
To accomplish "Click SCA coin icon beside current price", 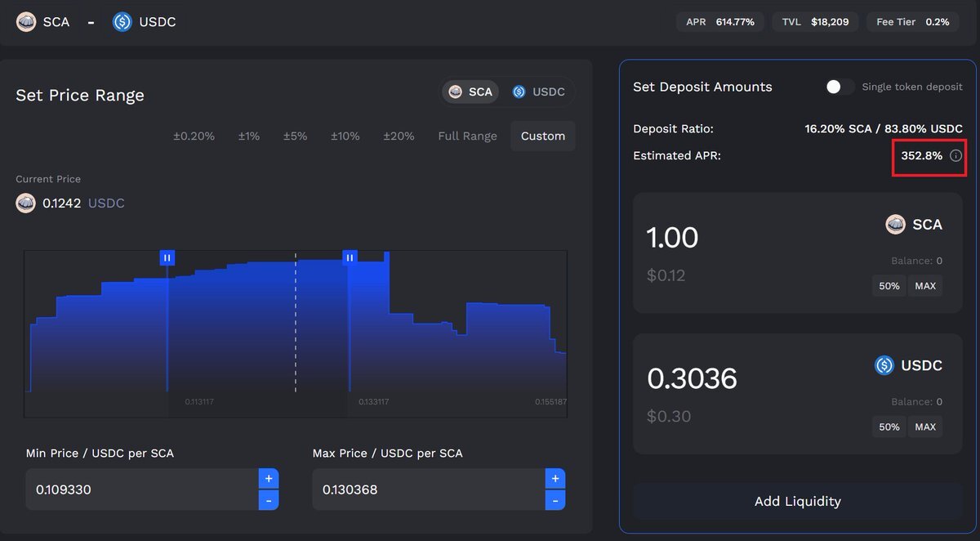I will (25, 203).
